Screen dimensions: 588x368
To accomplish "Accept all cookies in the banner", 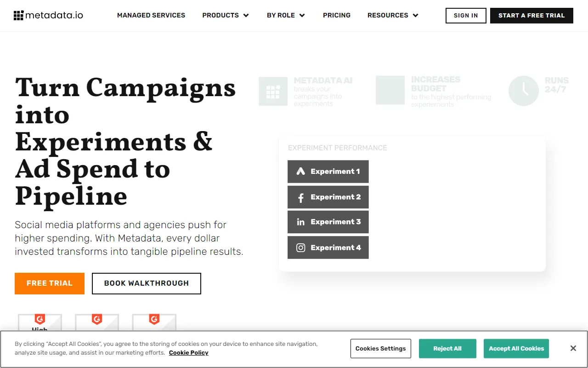I will [x=516, y=349].
